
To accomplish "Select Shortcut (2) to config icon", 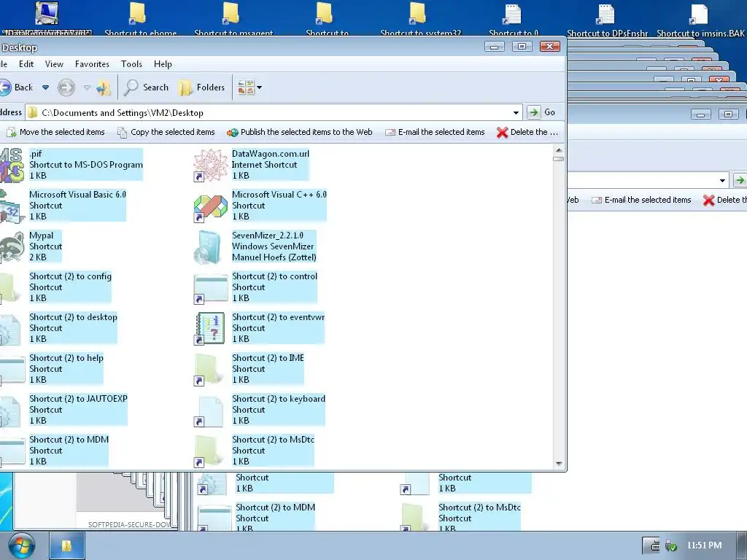I will [12, 287].
